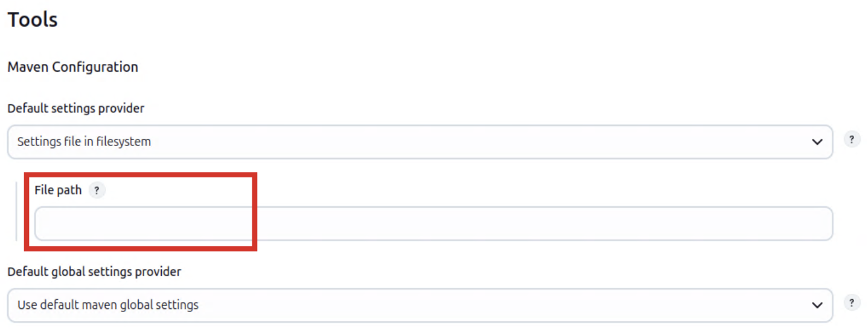The image size is (868, 333).
Task: Click the File path label
Action: [x=58, y=191]
